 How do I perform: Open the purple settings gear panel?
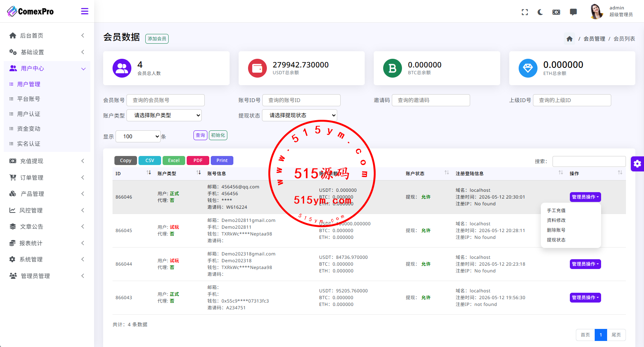point(637,164)
